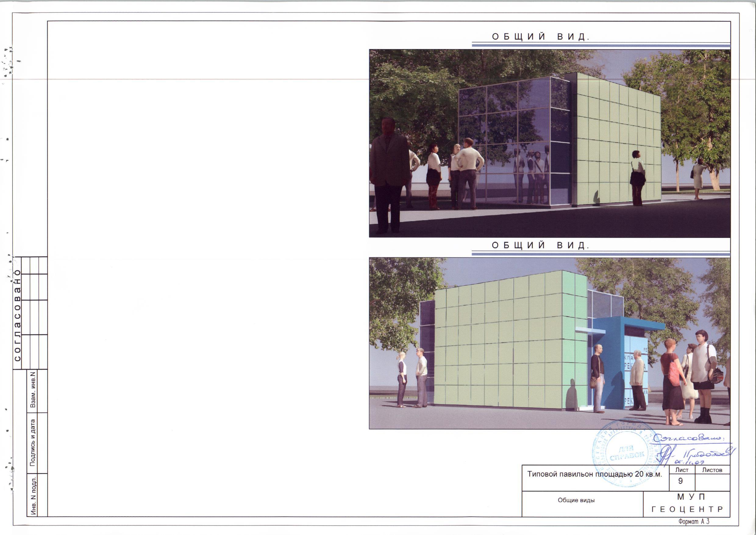Click the 'Листов' header cell
The image size is (756, 535).
(x=712, y=470)
